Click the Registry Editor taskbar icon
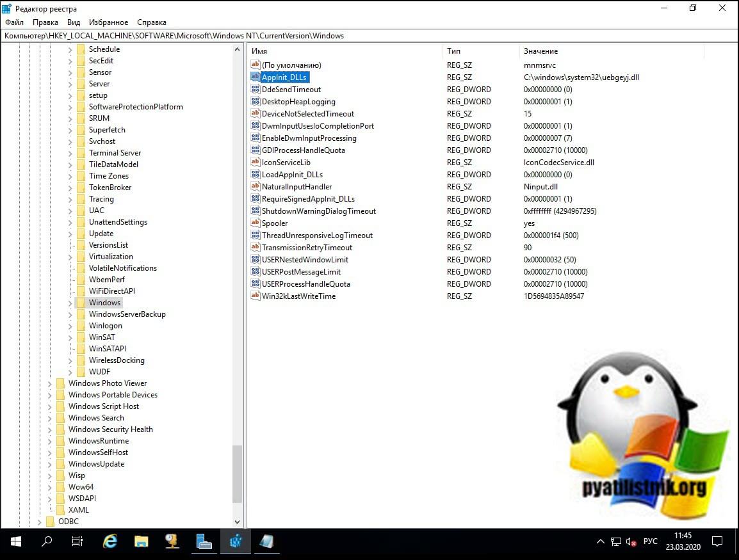The width and height of the screenshot is (739, 560). click(235, 541)
